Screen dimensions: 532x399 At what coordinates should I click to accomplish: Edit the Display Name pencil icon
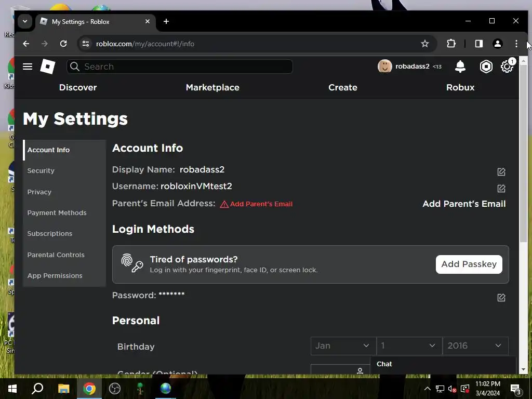pos(501,171)
